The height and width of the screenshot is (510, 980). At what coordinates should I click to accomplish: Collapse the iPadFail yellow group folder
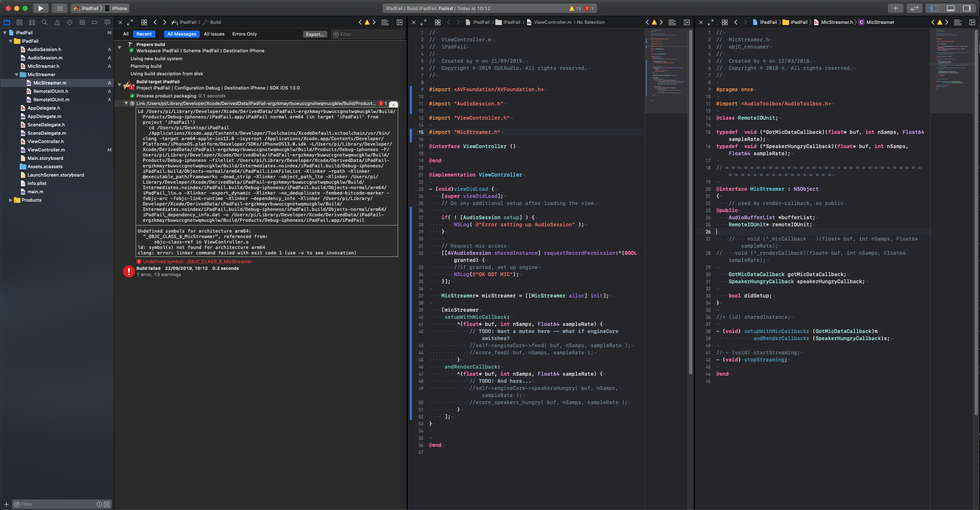10,41
